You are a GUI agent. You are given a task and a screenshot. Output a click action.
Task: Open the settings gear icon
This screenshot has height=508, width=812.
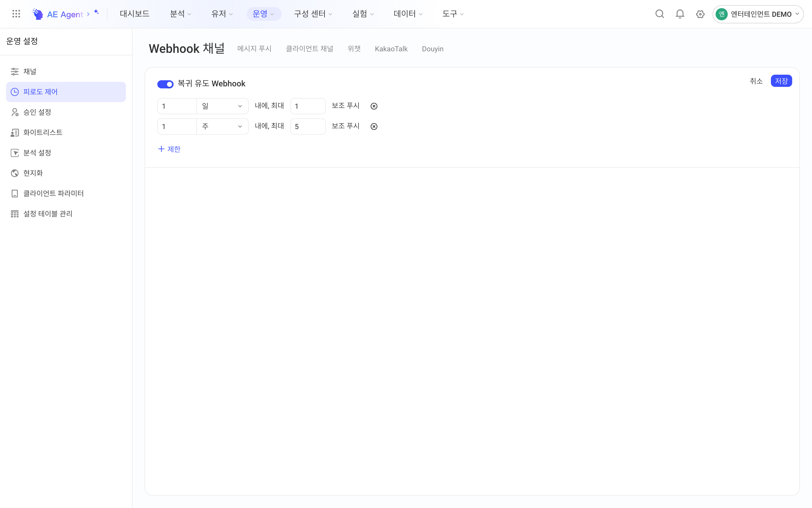tap(700, 14)
